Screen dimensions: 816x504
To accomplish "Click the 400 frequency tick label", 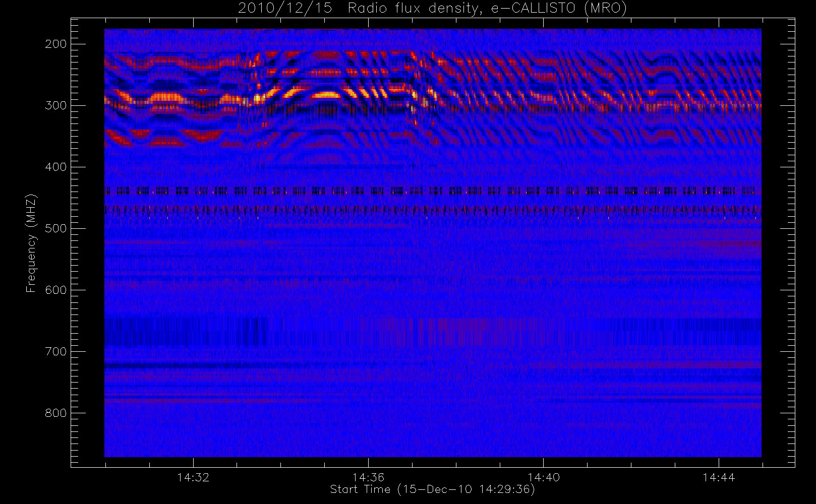I will [56, 167].
